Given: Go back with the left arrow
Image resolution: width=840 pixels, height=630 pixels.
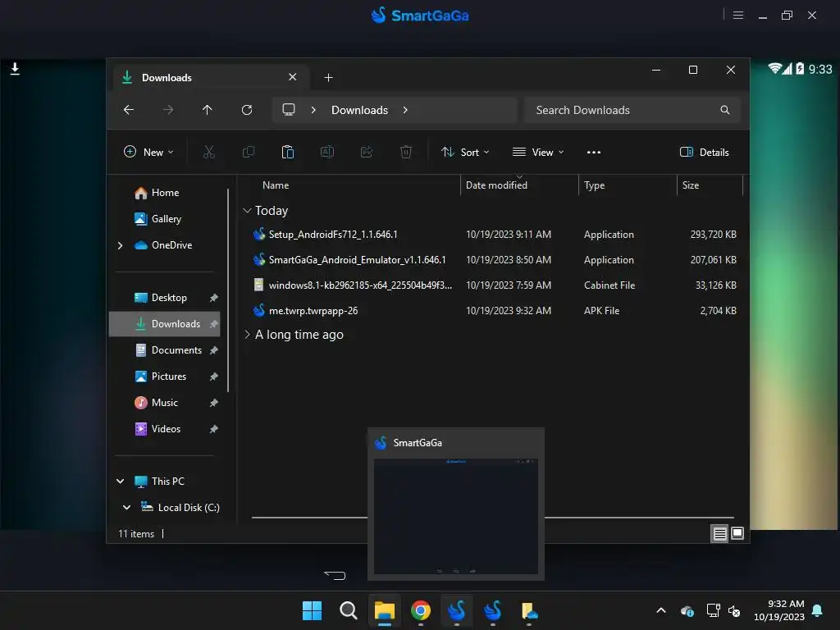Looking at the screenshot, I should coord(129,110).
